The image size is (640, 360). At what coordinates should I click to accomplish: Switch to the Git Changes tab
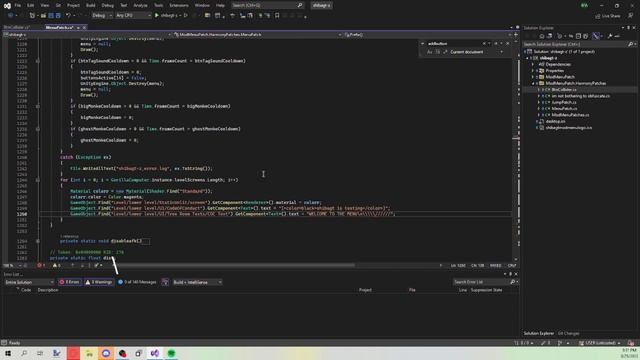point(569,333)
